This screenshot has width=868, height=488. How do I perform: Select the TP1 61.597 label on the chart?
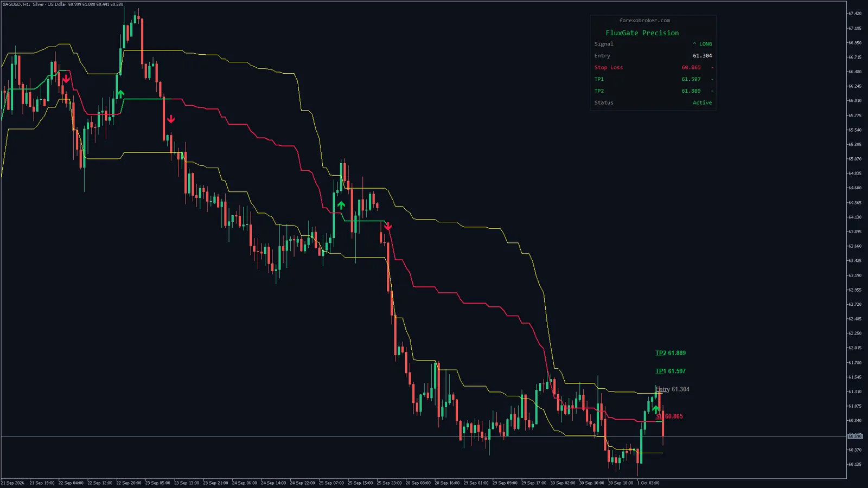[x=671, y=371]
